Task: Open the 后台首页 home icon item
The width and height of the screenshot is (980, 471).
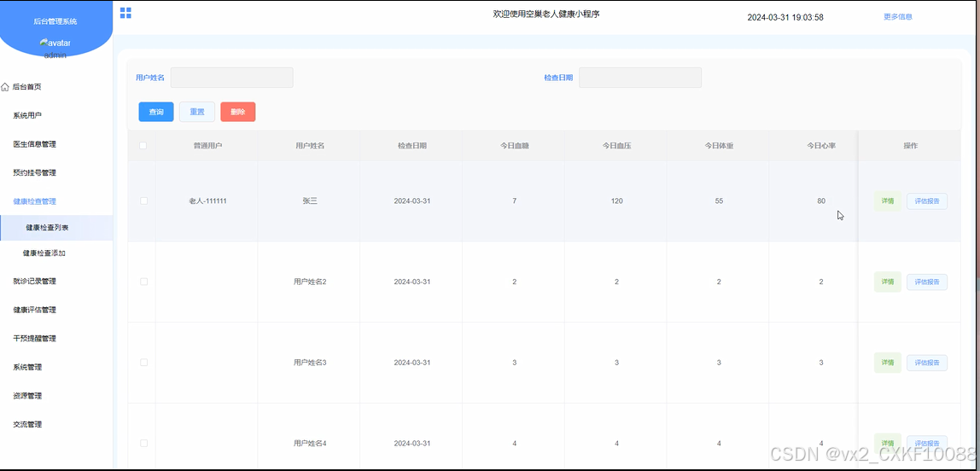Action: point(22,87)
